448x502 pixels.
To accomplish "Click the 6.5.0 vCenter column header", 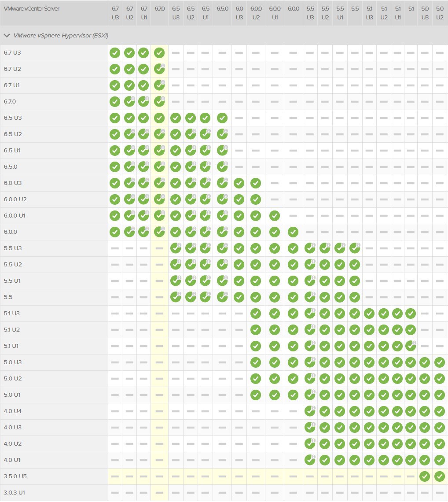I will (x=222, y=9).
